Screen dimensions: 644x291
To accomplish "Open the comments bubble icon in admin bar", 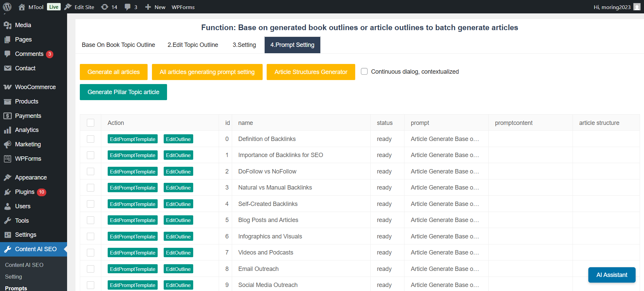I will coord(127,7).
